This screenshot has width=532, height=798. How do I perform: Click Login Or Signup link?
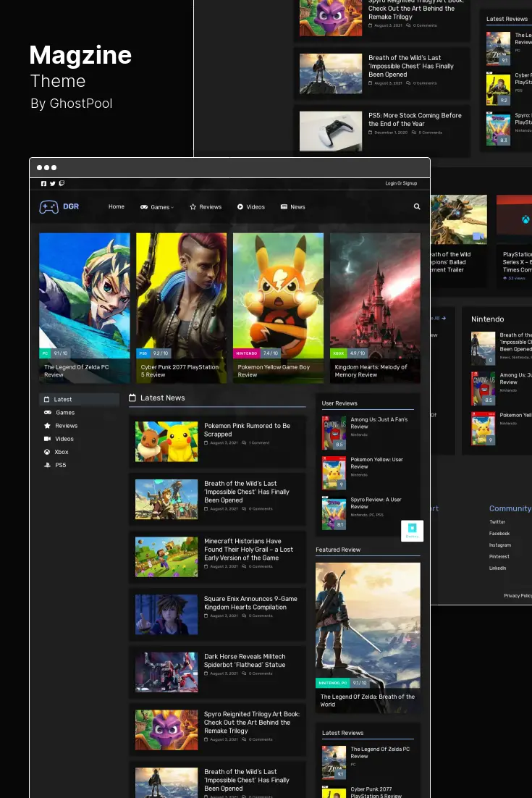pyautogui.click(x=401, y=183)
